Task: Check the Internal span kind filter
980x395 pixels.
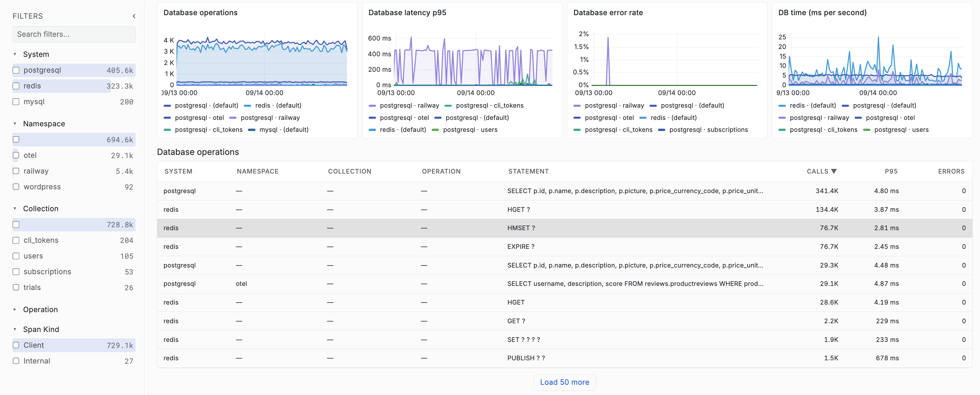Action: pyautogui.click(x=16, y=361)
